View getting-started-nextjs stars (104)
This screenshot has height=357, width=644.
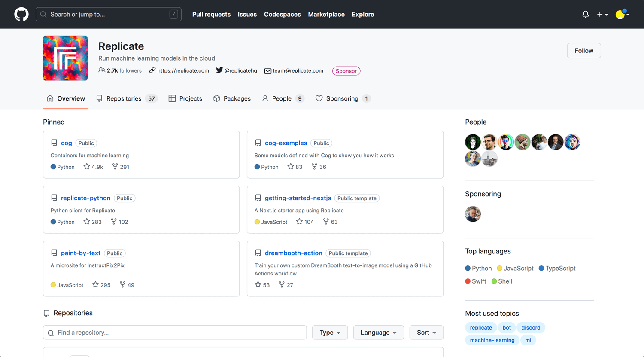coord(305,222)
